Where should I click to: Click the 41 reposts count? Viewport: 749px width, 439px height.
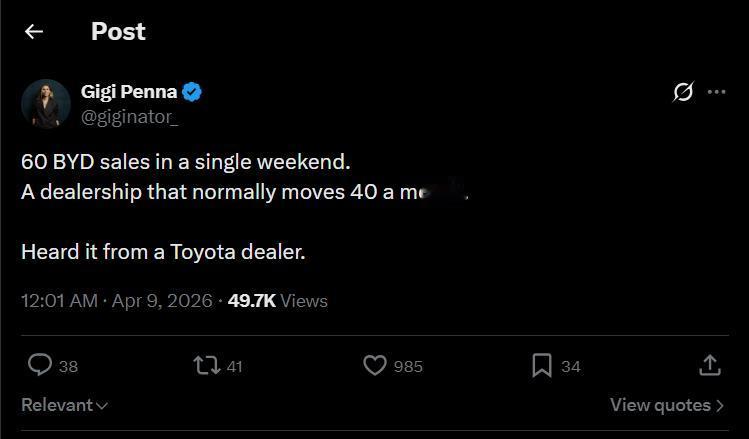[234, 367]
